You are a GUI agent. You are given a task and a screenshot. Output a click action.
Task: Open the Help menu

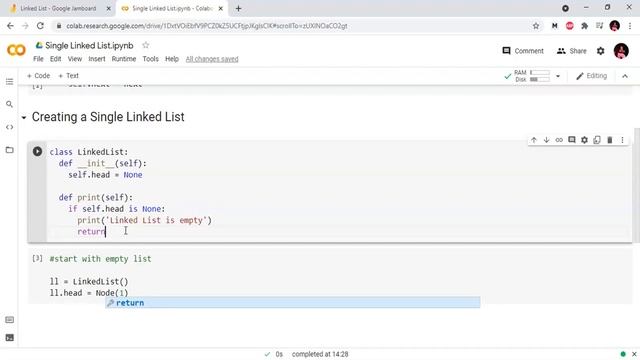172,59
